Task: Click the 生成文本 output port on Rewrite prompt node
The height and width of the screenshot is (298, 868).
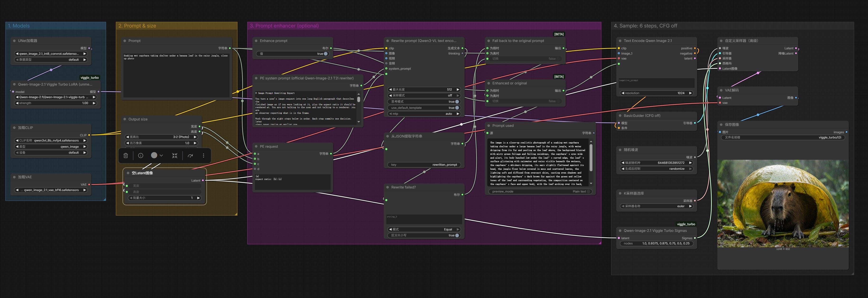Action: point(462,48)
